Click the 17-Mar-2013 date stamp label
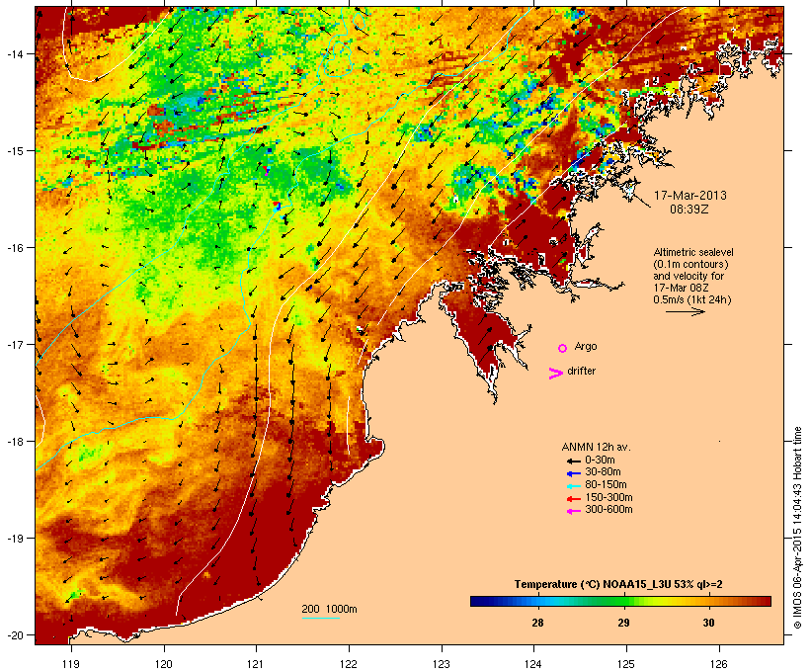Screen dimensions: 810x672 (691, 196)
